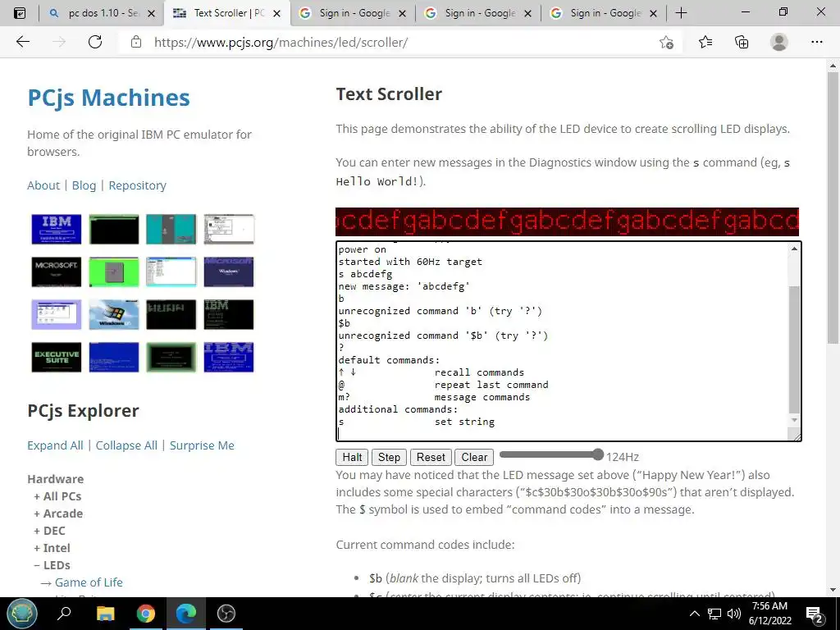Image resolution: width=840 pixels, height=630 pixels.
Task: Click the Reset button
Action: click(431, 457)
